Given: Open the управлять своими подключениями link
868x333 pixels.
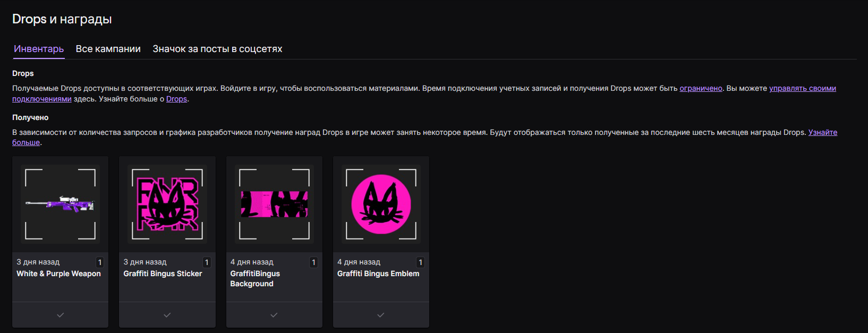Looking at the screenshot, I should [802, 89].
